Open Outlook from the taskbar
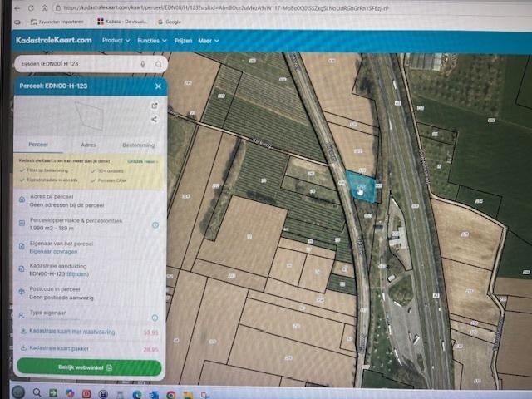The height and width of the screenshot is (399, 532). coord(154,395)
